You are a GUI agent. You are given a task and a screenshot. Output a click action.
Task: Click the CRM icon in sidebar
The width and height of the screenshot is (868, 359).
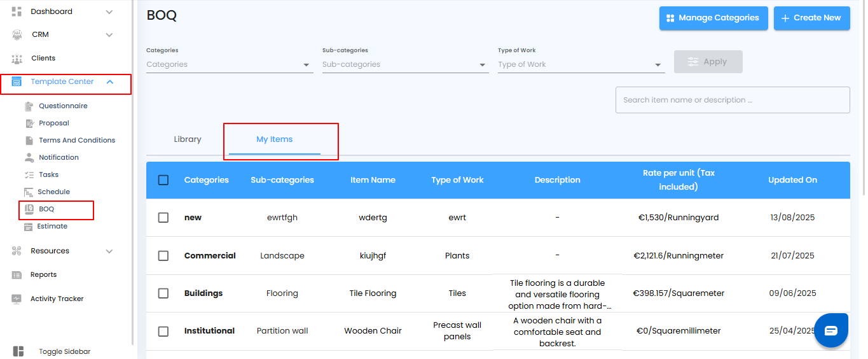[17, 34]
